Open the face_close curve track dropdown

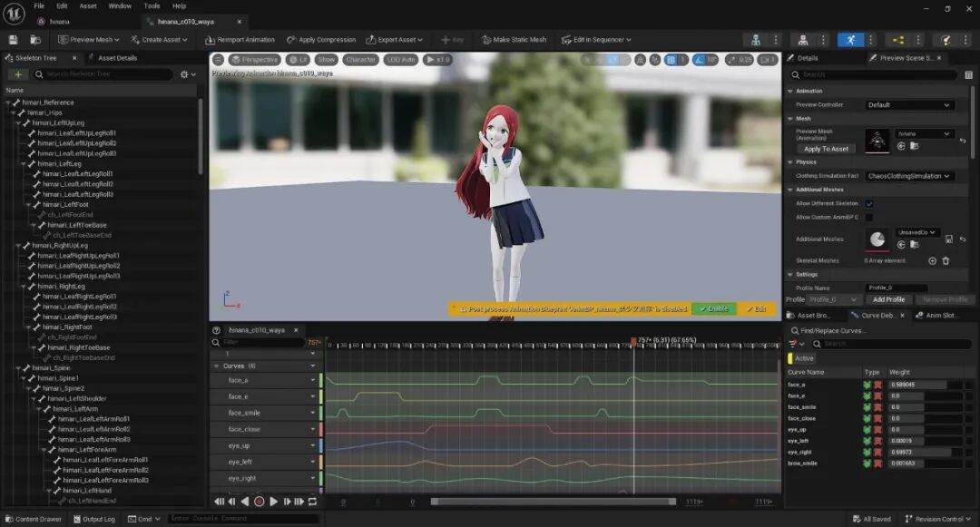tap(312, 429)
